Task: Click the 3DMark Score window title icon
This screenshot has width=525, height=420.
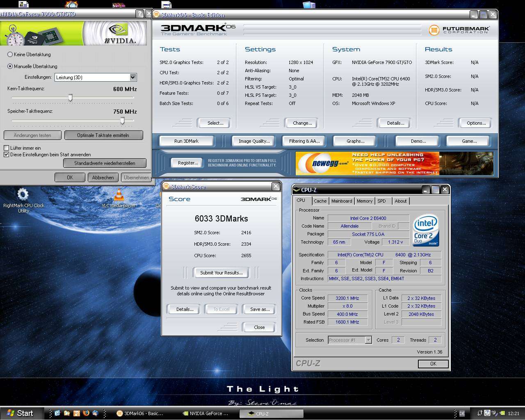Action: (x=166, y=186)
